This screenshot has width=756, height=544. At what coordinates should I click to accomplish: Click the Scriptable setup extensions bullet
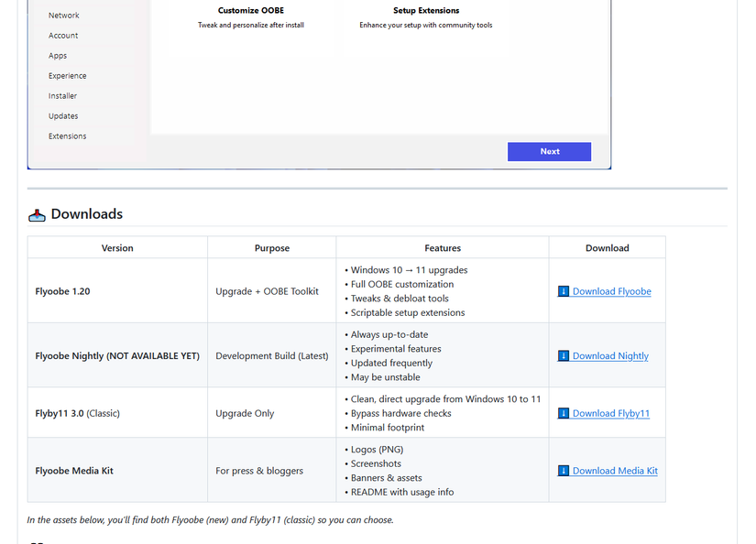pyautogui.click(x=405, y=312)
